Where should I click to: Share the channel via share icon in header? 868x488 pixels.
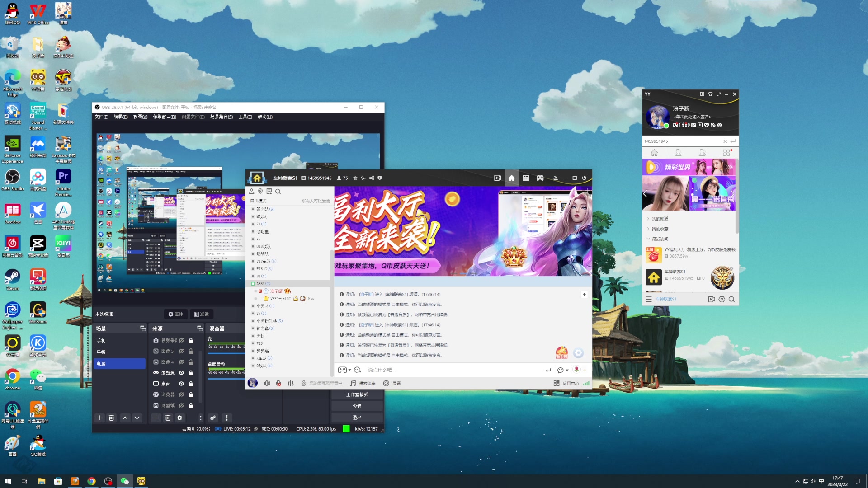pyautogui.click(x=372, y=178)
